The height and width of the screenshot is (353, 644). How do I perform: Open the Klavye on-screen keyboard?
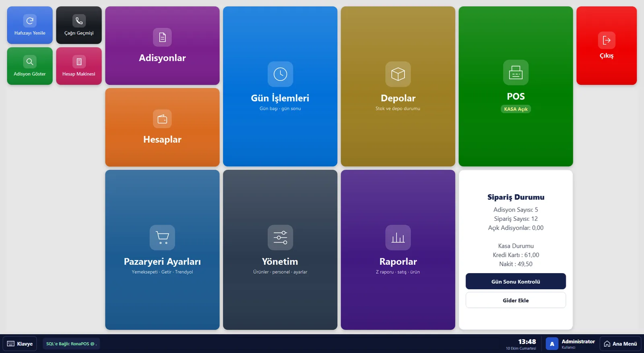[x=20, y=344]
